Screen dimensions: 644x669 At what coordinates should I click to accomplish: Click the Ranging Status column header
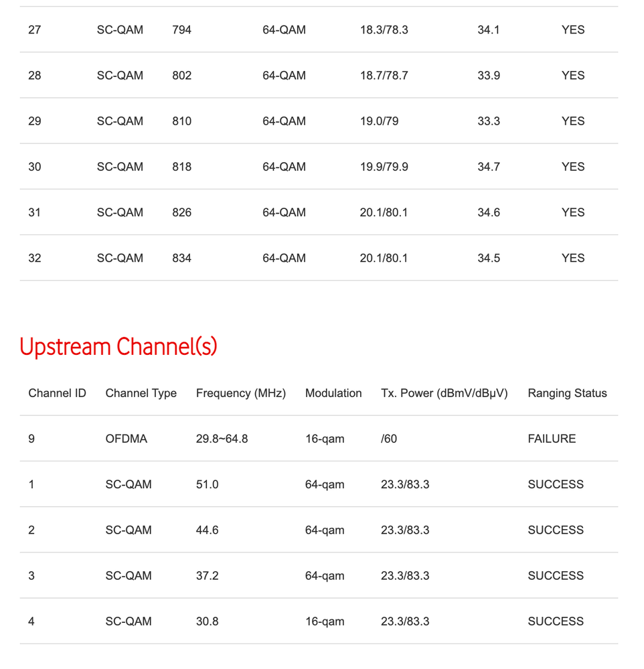567,393
